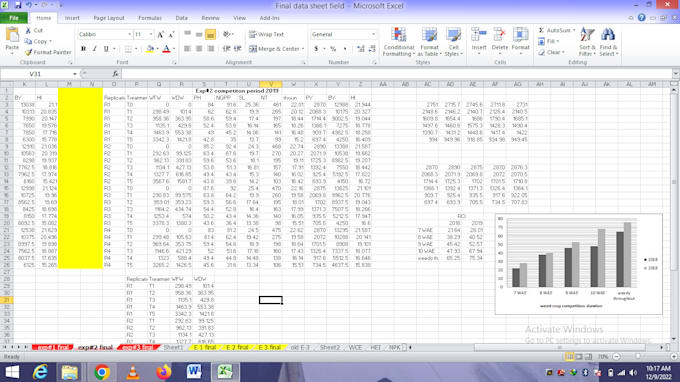Expand the Borders dropdown arrow

click(x=136, y=49)
